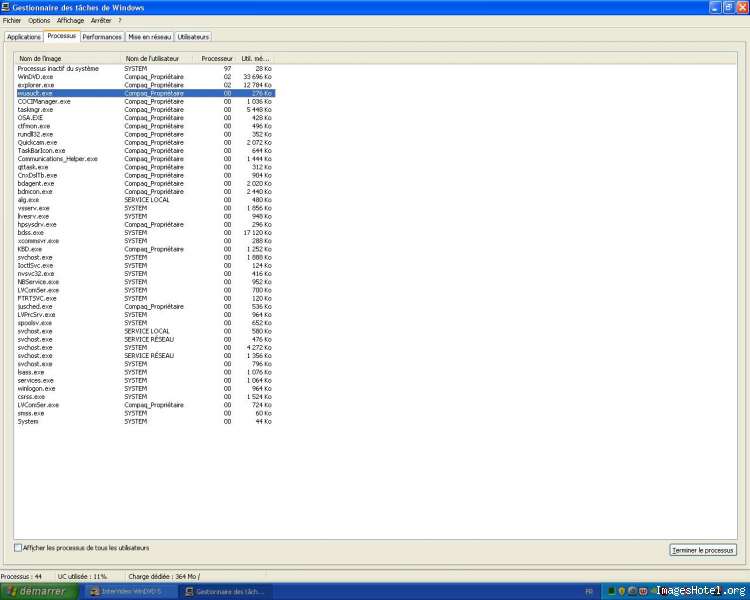Select the ctfmon.exe process
The width and height of the screenshot is (750, 600).
(145, 126)
